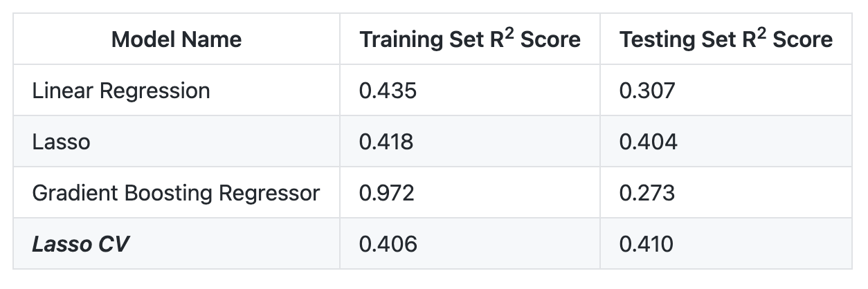Screen dimensions: 868x289
Task: Click training score 0.435
Action: (x=388, y=91)
